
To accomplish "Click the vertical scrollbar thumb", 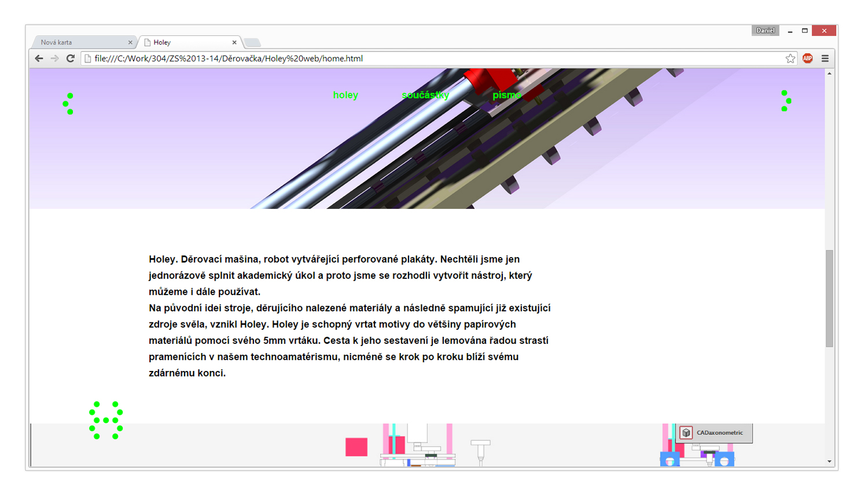I will click(x=829, y=299).
